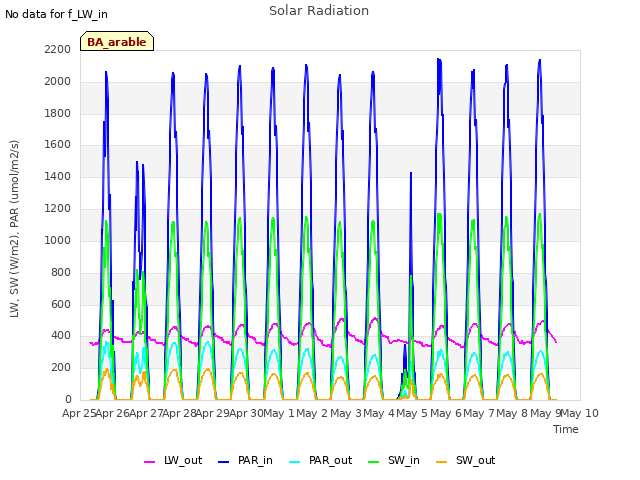Click the SW_in legend label

[404, 460]
